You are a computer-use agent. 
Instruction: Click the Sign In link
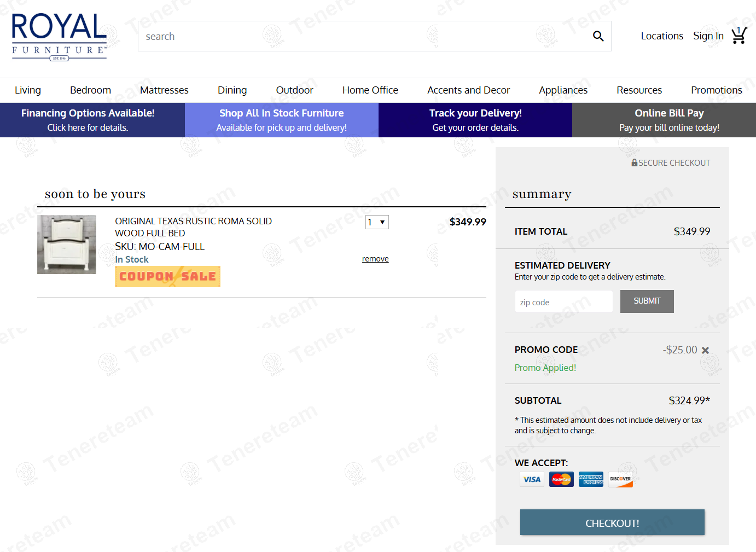(708, 36)
